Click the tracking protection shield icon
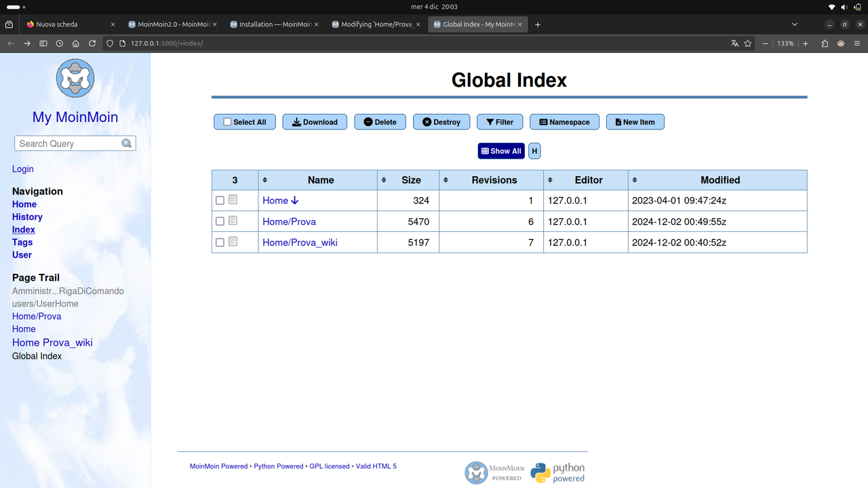Image resolution: width=868 pixels, height=488 pixels. coord(111,43)
